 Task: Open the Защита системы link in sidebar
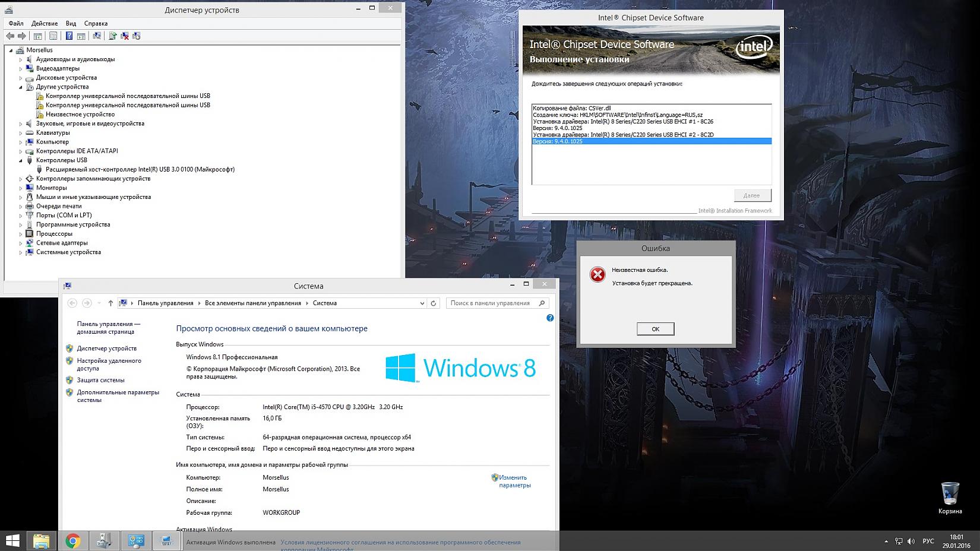click(x=100, y=380)
